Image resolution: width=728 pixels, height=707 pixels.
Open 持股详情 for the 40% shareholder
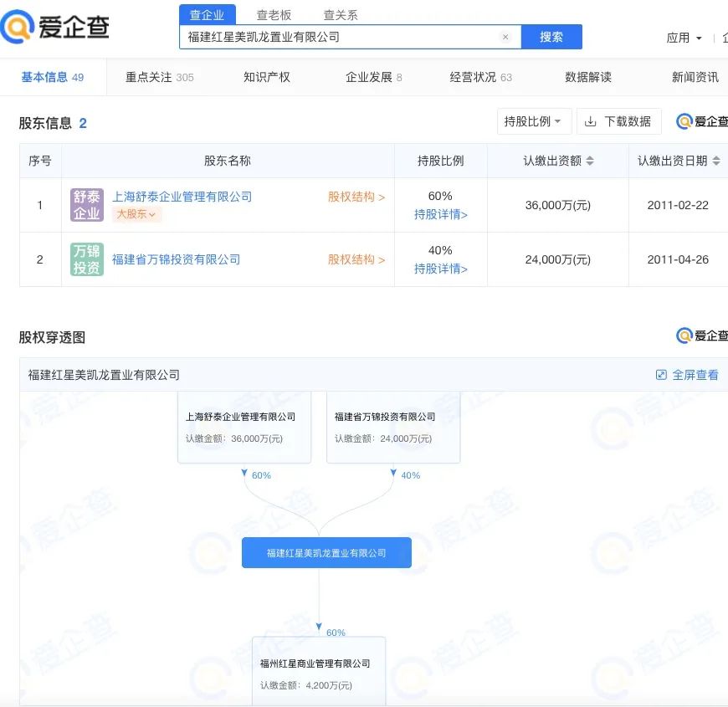(441, 269)
